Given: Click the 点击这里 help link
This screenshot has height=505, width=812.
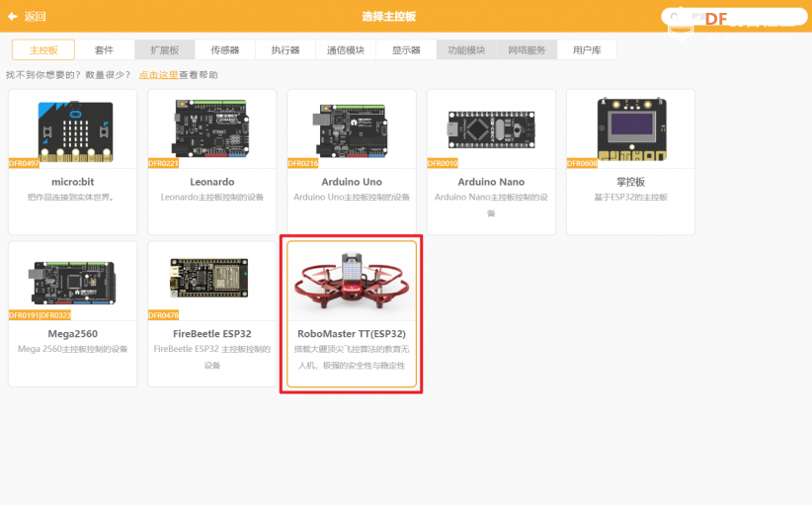Looking at the screenshot, I should pyautogui.click(x=158, y=75).
